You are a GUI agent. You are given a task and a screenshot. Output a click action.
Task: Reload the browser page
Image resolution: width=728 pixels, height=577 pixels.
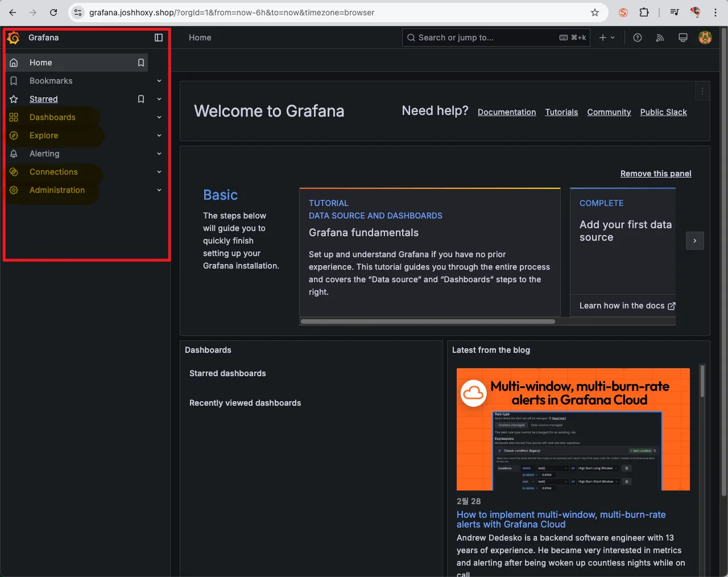click(x=53, y=13)
